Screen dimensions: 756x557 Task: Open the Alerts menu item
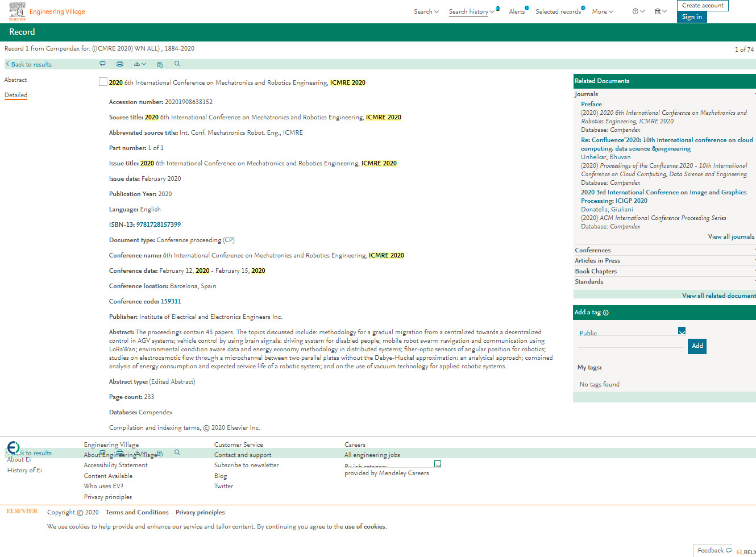coord(517,11)
